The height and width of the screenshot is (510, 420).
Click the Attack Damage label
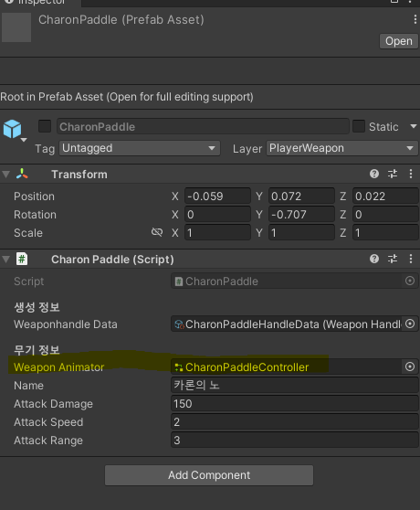coord(53,404)
